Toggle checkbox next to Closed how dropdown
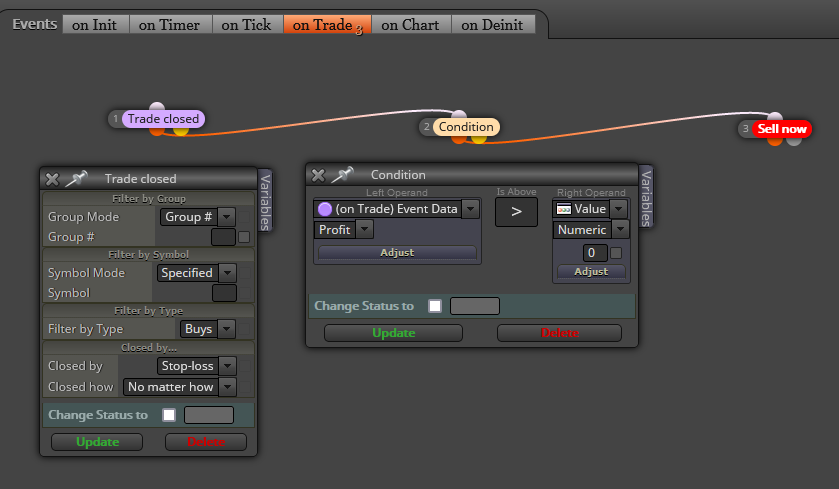Viewport: 839px width, 489px height. (x=245, y=387)
